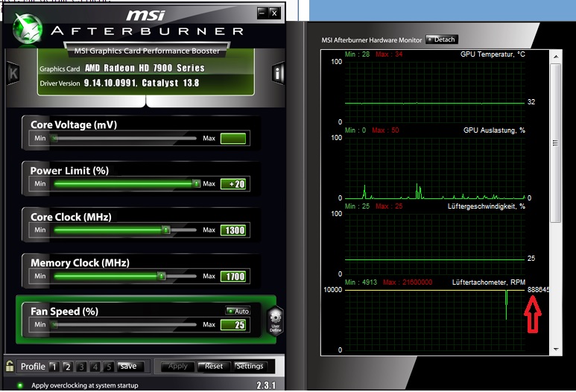Click the GPU Temperatur graph
Screen dimensions: 576x392
click(x=434, y=92)
